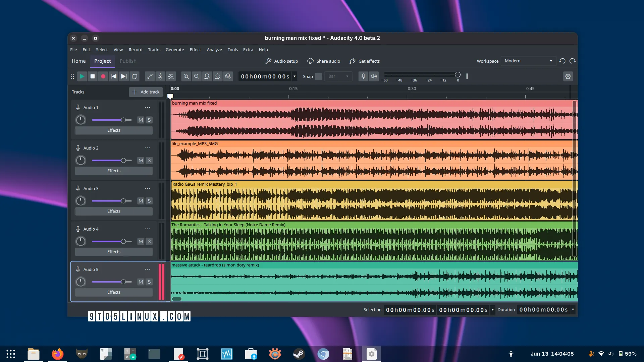Click the microphone record meter icon

pyautogui.click(x=363, y=76)
